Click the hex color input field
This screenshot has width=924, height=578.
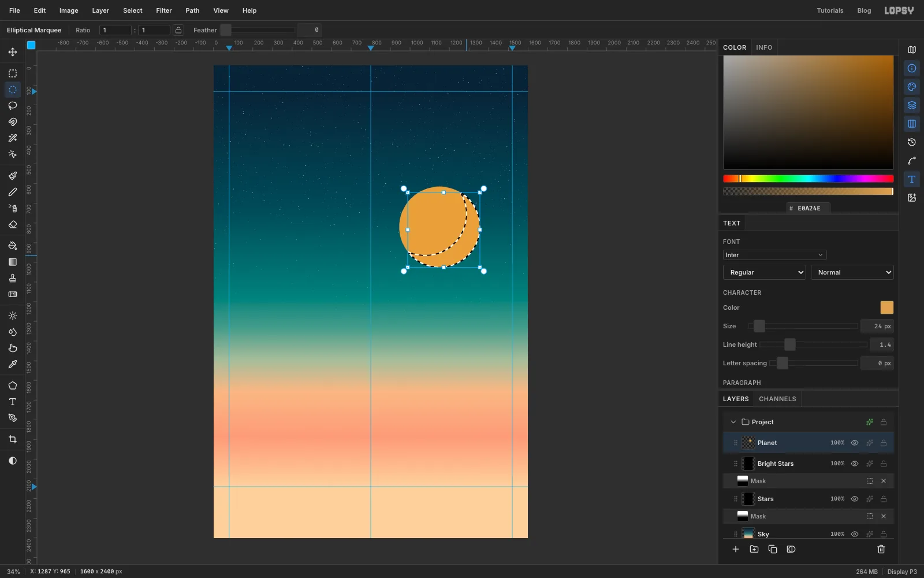click(x=808, y=208)
